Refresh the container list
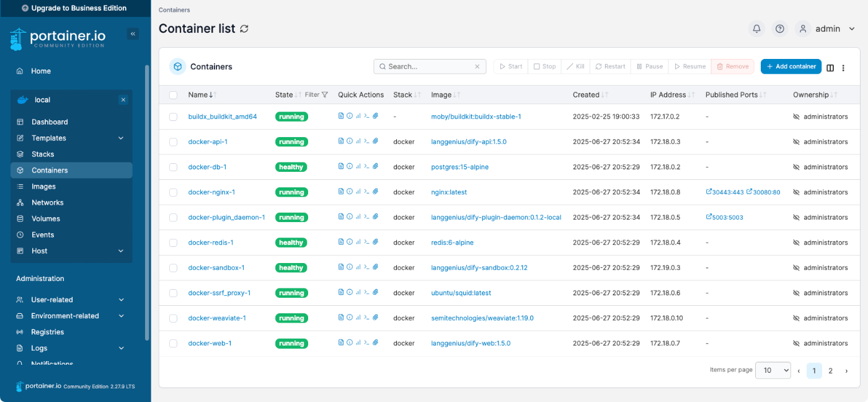 click(244, 29)
